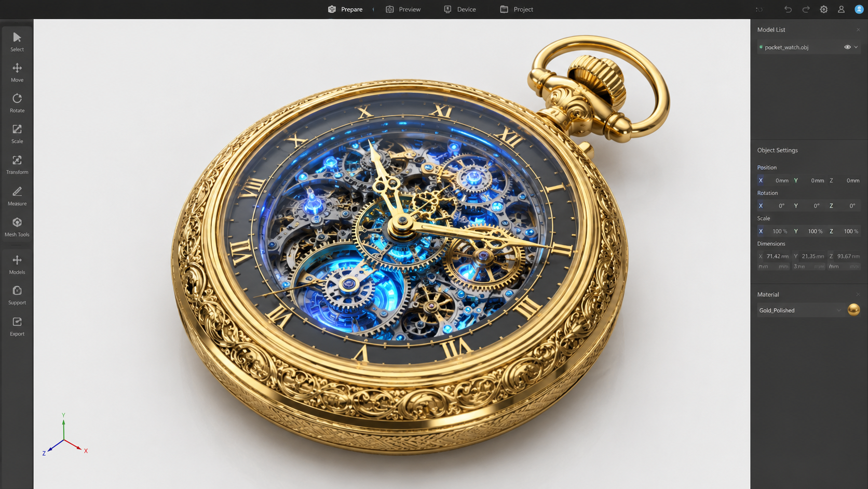868x489 pixels.
Task: Switch to the Project tab
Action: click(x=517, y=9)
